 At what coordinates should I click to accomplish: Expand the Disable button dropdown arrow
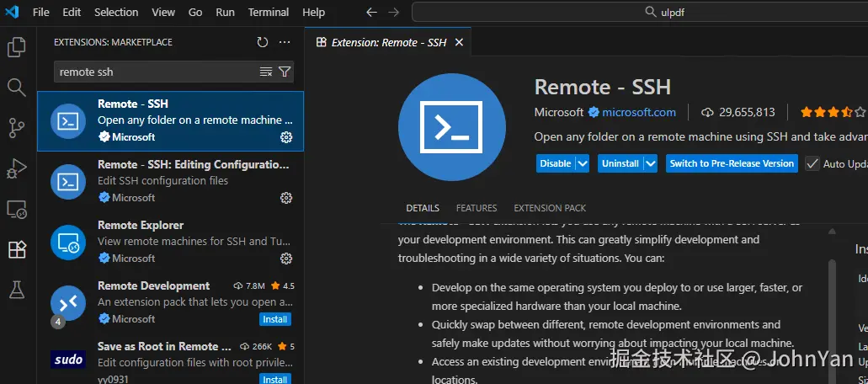click(582, 163)
